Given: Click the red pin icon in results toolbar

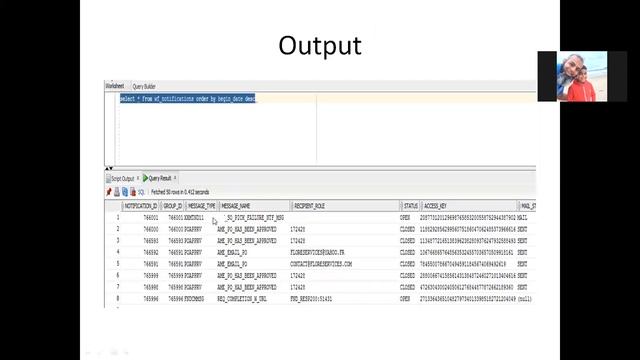Looking at the screenshot, I should 109,192.
